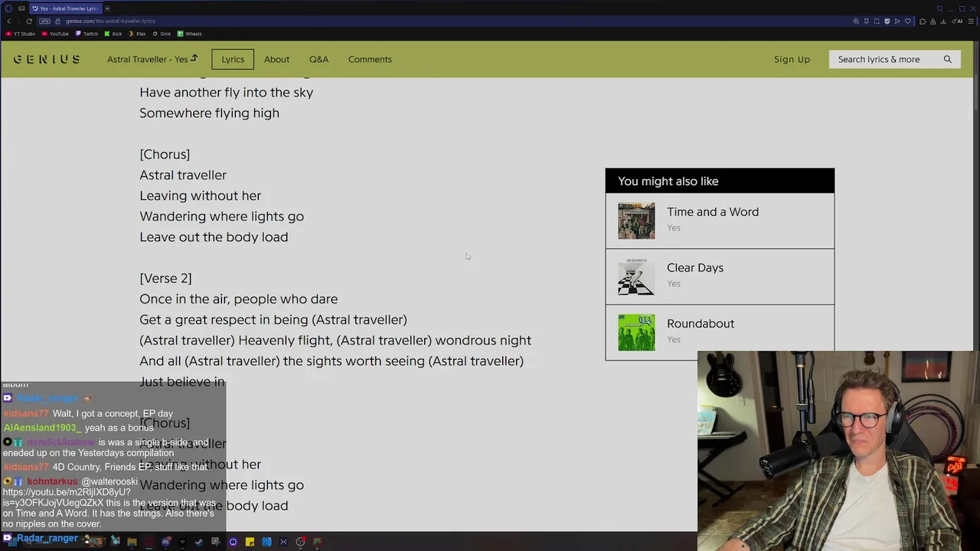980x551 pixels.
Task: Open File Explorer folder in taskbar
Action: pyautogui.click(x=132, y=542)
